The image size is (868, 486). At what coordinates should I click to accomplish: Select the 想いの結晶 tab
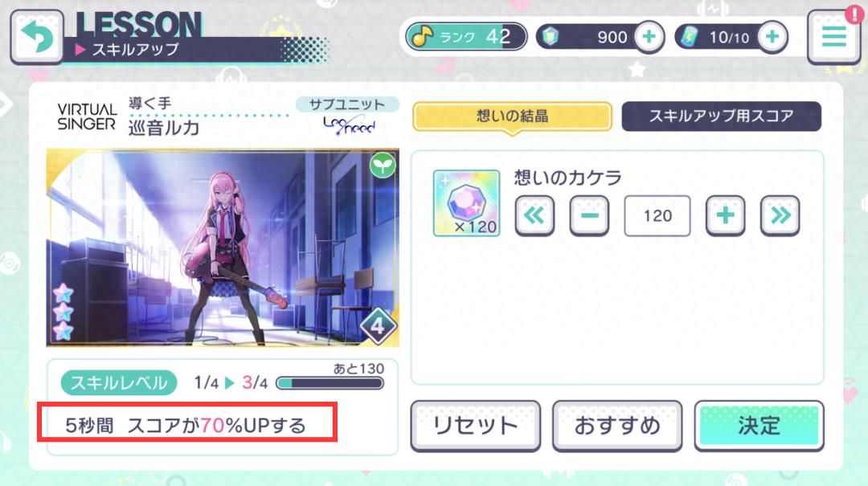pos(512,116)
